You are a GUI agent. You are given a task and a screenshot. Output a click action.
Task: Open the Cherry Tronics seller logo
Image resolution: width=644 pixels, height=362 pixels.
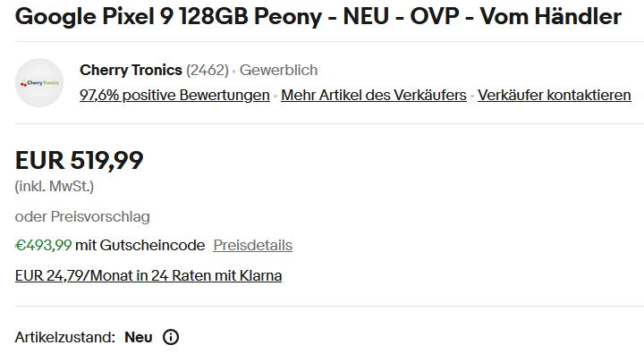point(39,82)
